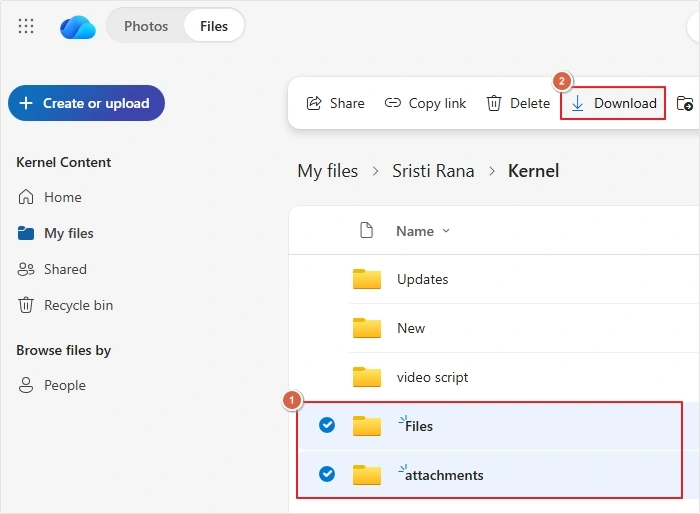Click the Files folder yellow icon
This screenshot has height=514, width=700.
367,426
